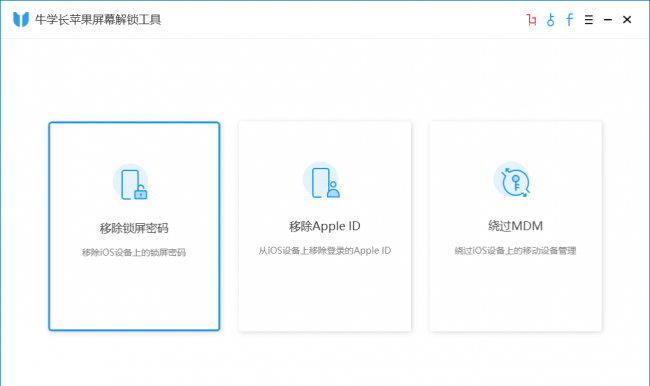The height and width of the screenshot is (386, 650).
Task: Click the phone with padlock icon
Action: [131, 182]
